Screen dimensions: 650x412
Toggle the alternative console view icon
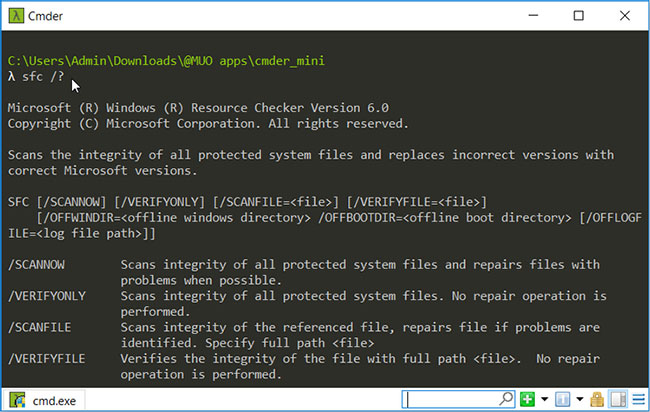pos(618,400)
